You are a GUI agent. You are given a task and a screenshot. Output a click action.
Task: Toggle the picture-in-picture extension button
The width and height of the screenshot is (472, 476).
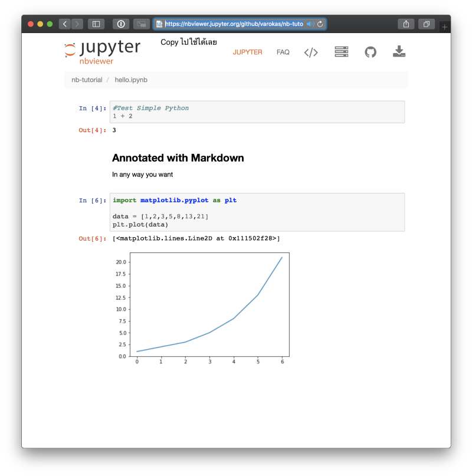[x=141, y=24]
